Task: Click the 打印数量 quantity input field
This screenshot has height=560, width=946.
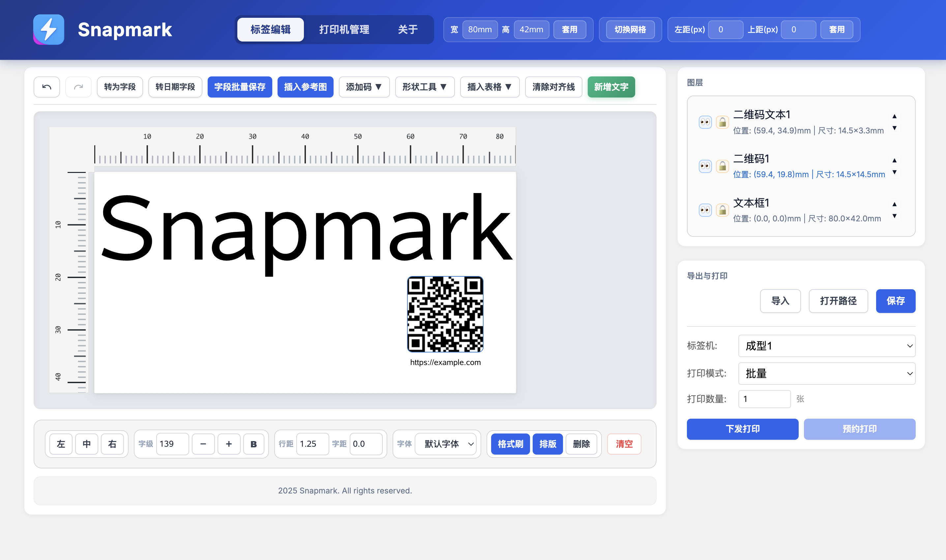Action: (764, 399)
